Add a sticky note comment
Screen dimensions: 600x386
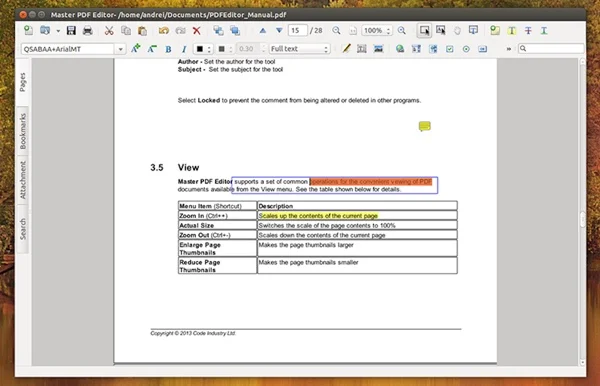click(495, 30)
